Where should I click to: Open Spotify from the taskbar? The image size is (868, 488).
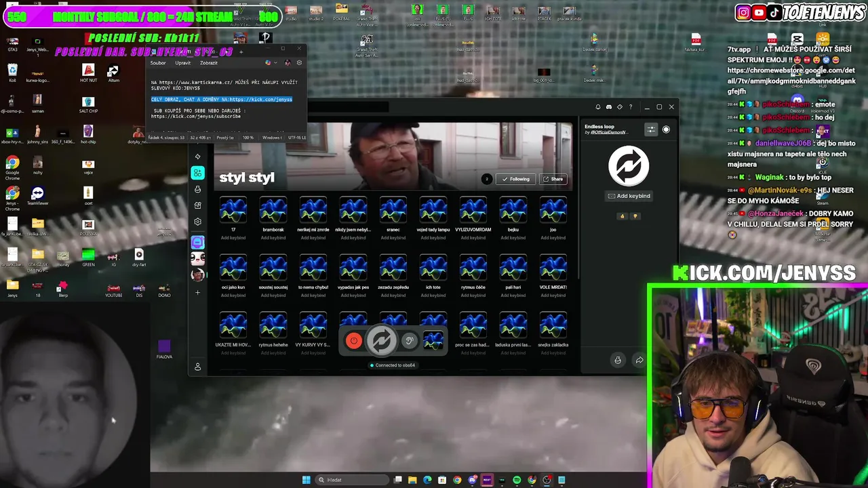click(x=517, y=480)
